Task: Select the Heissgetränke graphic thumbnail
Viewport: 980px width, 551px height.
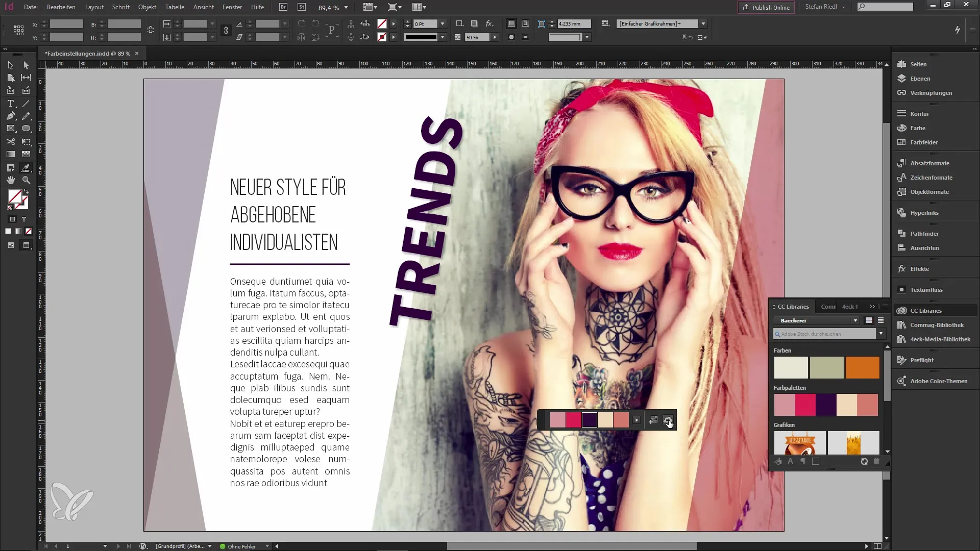Action: tap(799, 443)
